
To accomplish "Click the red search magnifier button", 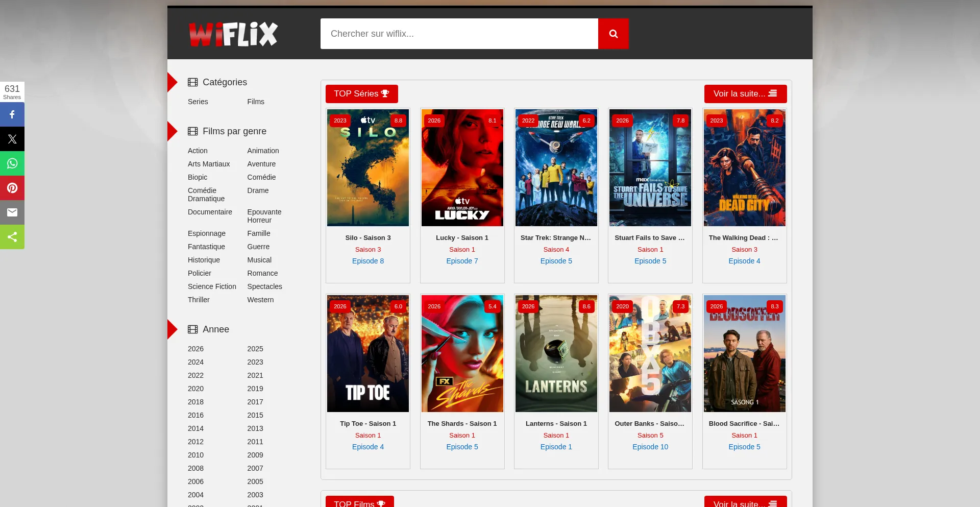I will tap(613, 34).
